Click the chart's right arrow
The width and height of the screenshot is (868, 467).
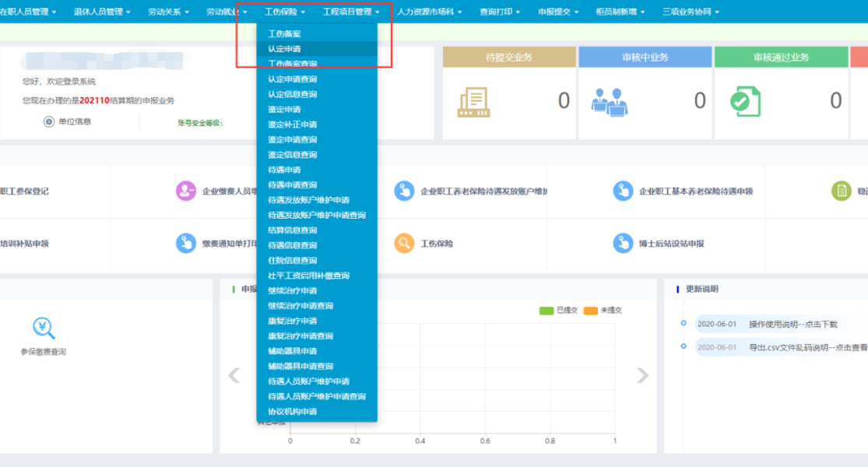tap(642, 376)
